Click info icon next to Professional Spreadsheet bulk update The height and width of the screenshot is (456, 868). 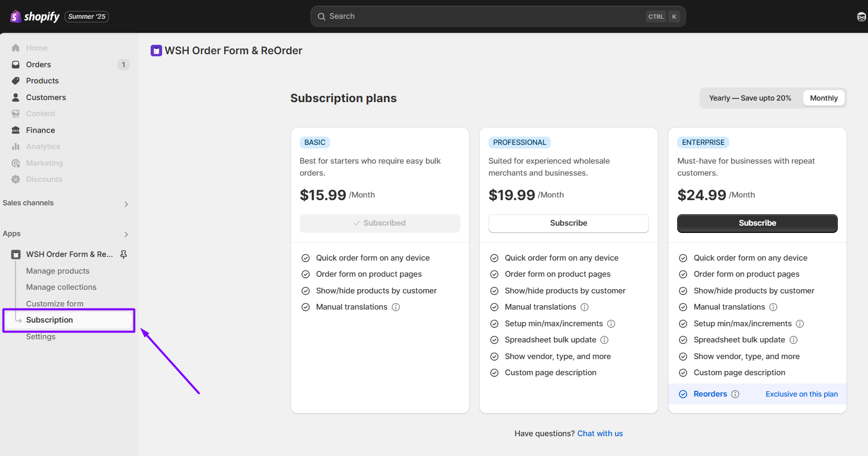click(x=604, y=340)
